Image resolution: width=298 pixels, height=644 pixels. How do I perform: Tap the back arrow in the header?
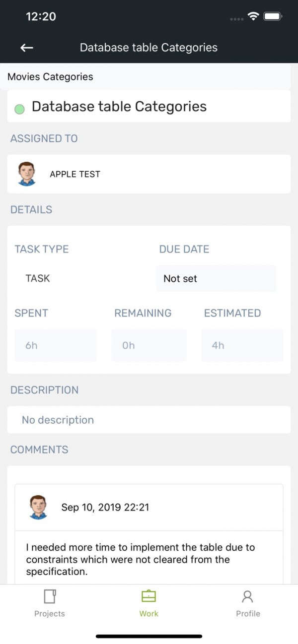tap(26, 48)
